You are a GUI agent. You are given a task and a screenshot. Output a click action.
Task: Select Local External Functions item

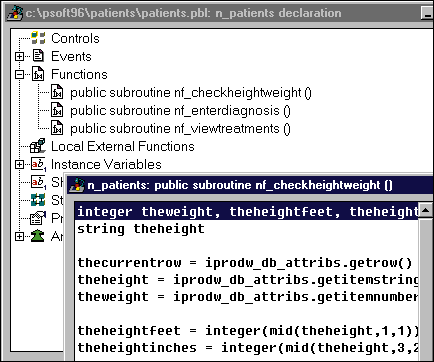(x=123, y=146)
